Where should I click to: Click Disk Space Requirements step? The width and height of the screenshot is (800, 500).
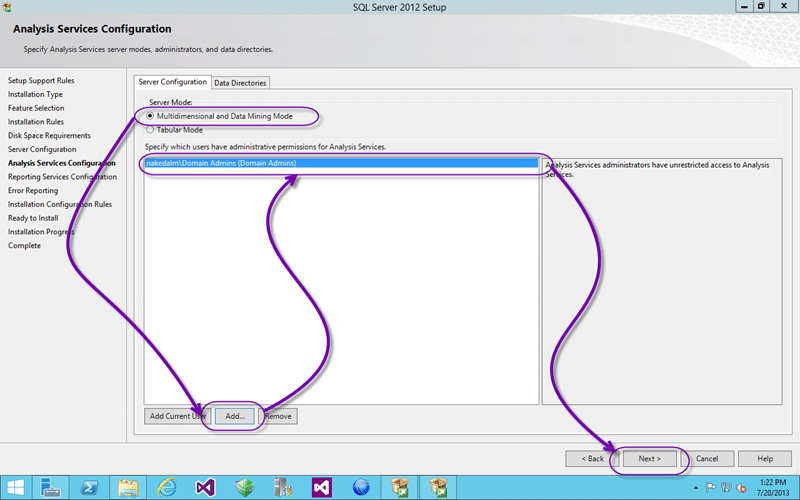point(49,135)
